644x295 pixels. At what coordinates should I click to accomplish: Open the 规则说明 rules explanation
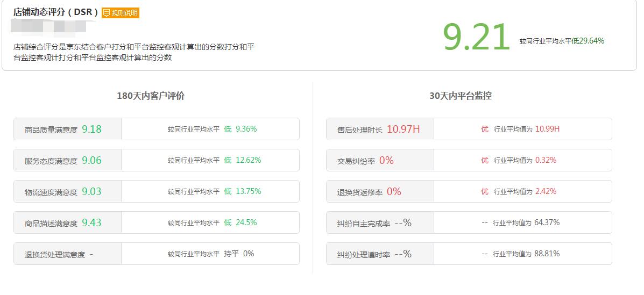121,13
